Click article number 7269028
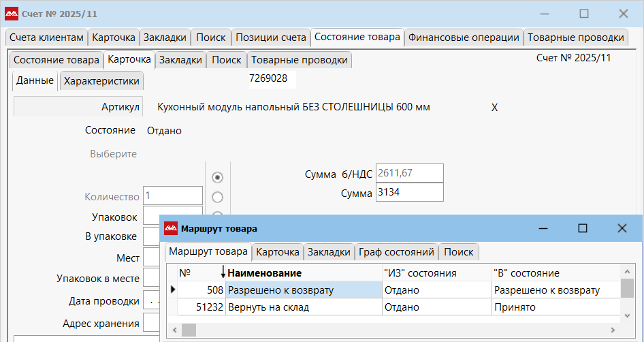The width and height of the screenshot is (644, 342). click(269, 78)
